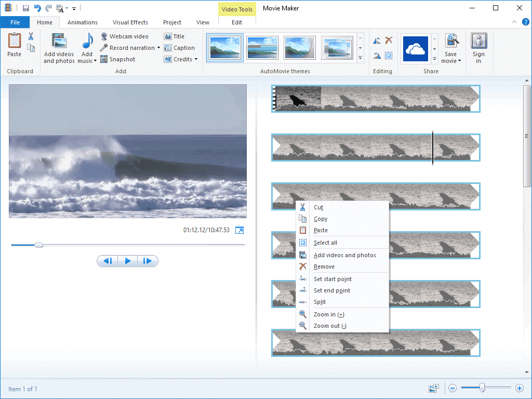This screenshot has width=532, height=399.
Task: Open the Video Tools Edit tab
Action: point(237,22)
